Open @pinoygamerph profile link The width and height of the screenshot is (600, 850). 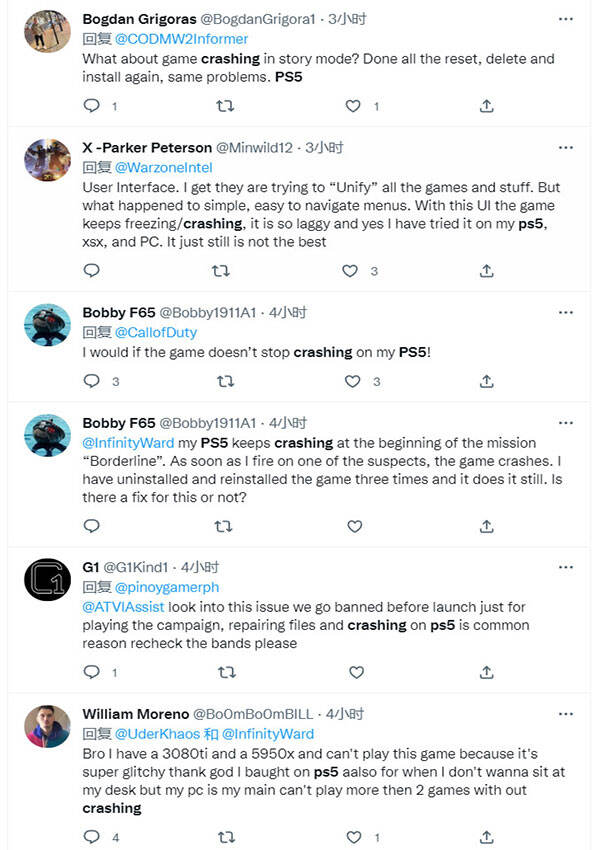pos(165,588)
